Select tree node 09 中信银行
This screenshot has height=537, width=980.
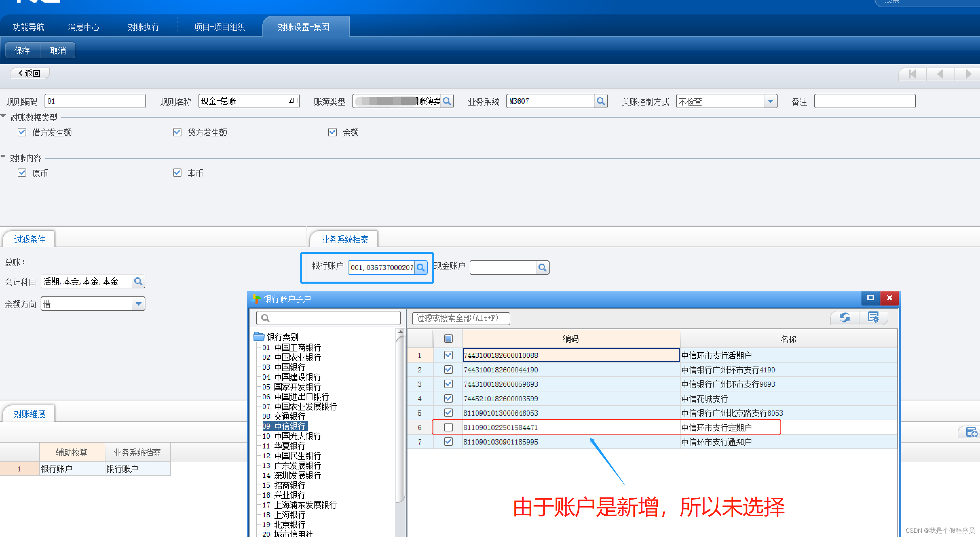[x=284, y=426]
